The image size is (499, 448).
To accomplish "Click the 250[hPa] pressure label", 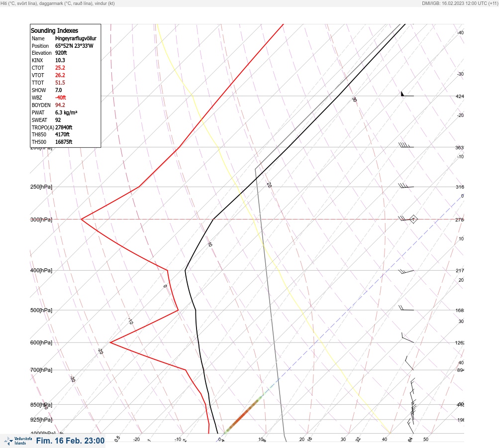I will 41,187.
